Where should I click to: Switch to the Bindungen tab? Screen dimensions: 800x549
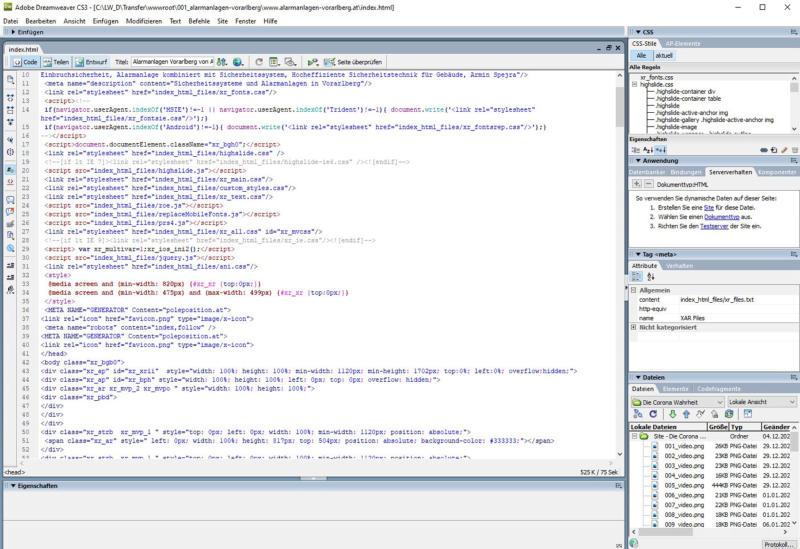coord(685,172)
